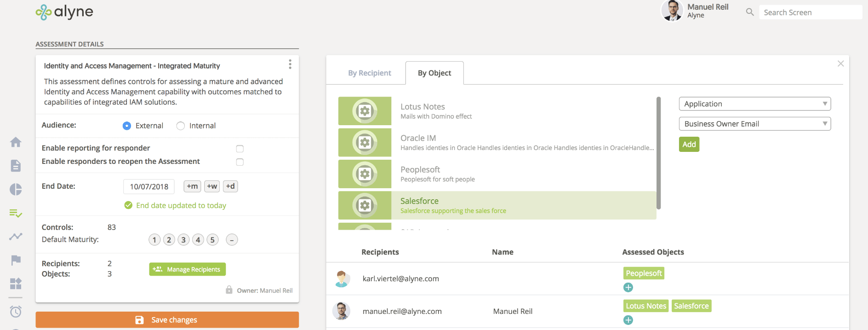This screenshot has height=330, width=868.
Task: Click Recipients column header
Action: (x=380, y=252)
